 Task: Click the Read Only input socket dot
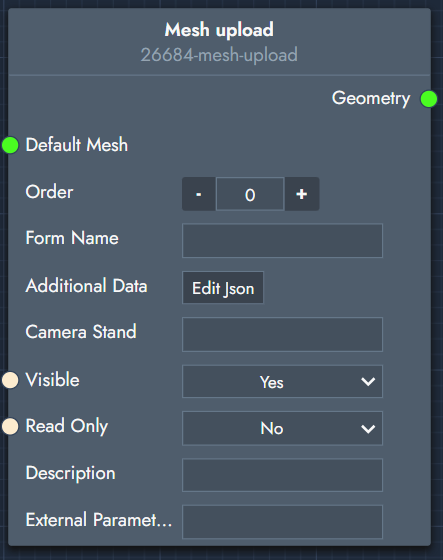coord(10,426)
